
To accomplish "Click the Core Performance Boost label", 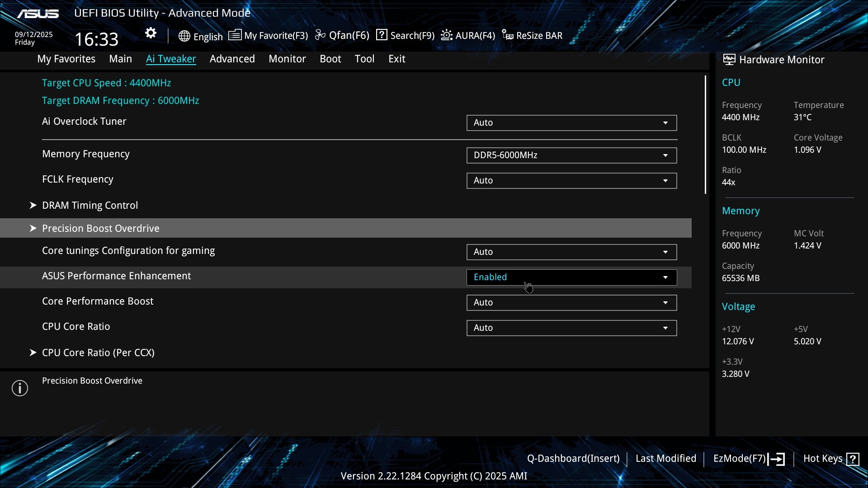I will click(98, 301).
